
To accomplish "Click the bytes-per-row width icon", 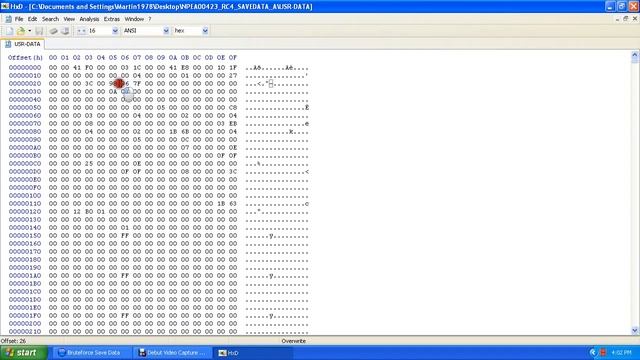I will click(x=81, y=31).
